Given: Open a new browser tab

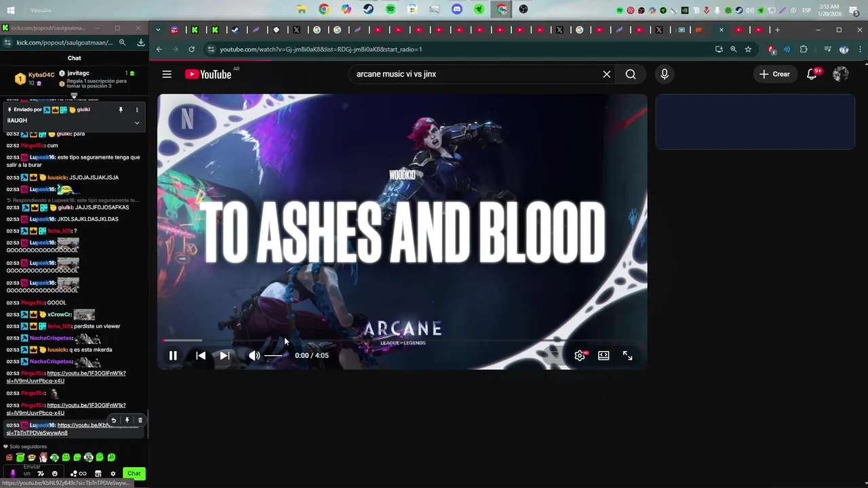Looking at the screenshot, I should coord(777,30).
